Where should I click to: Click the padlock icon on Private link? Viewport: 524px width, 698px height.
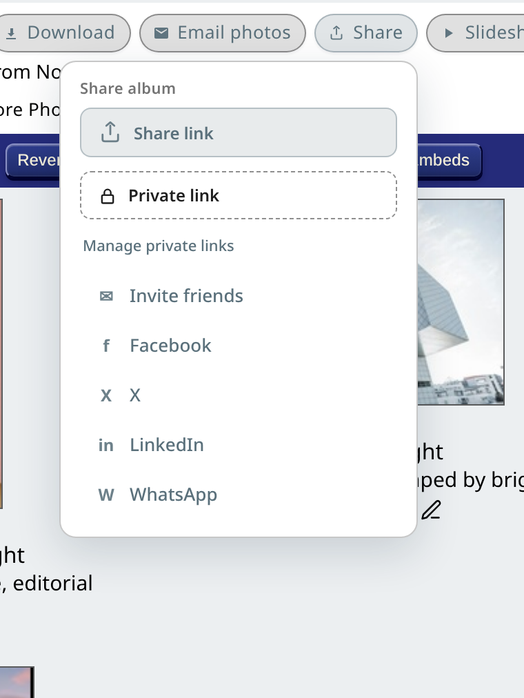click(107, 196)
